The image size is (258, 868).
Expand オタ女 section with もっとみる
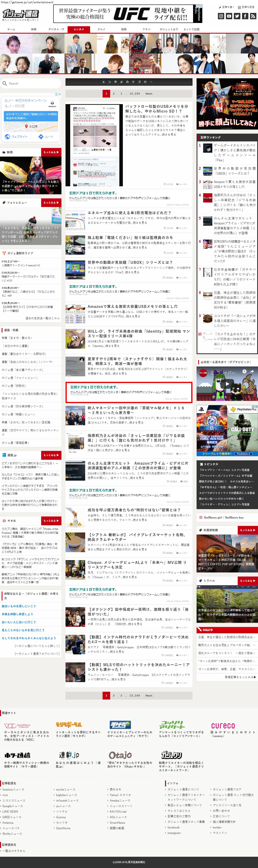51,521
